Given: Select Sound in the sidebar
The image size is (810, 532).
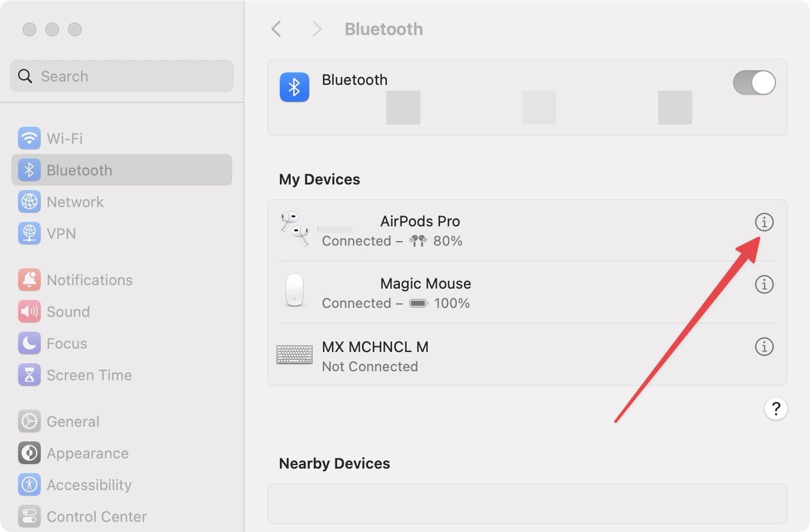Looking at the screenshot, I should 68,312.
